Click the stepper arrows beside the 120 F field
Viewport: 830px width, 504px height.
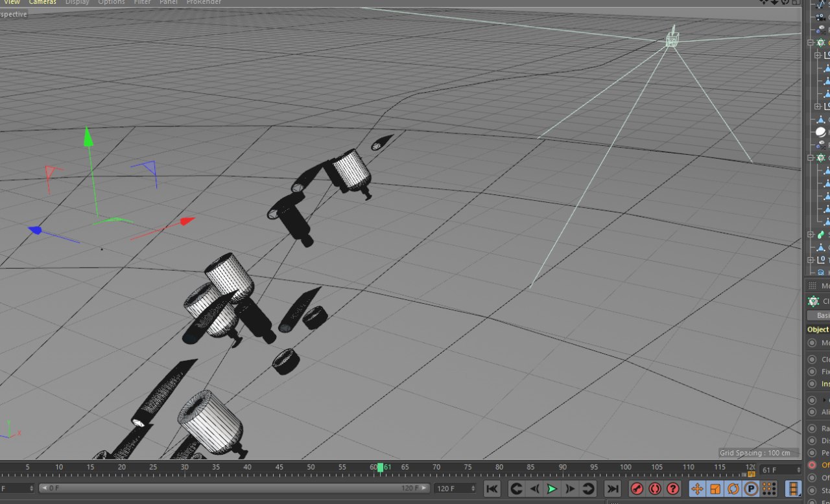(x=473, y=488)
